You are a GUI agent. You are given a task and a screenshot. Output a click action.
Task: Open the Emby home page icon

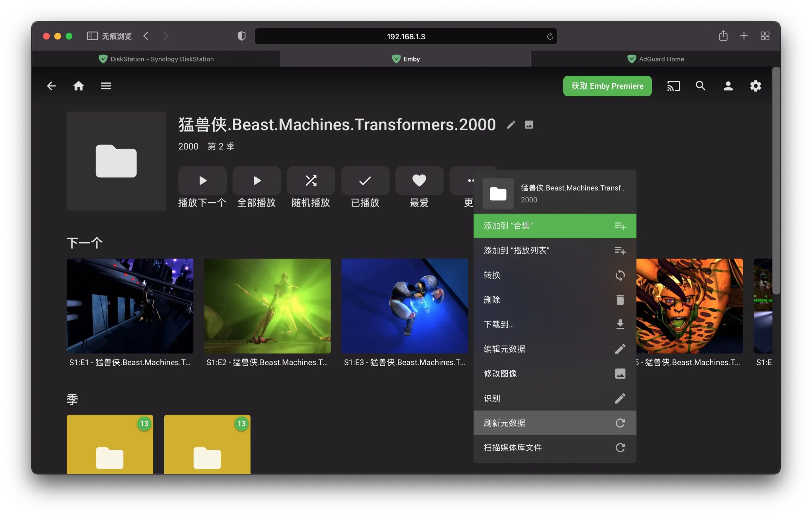point(79,86)
